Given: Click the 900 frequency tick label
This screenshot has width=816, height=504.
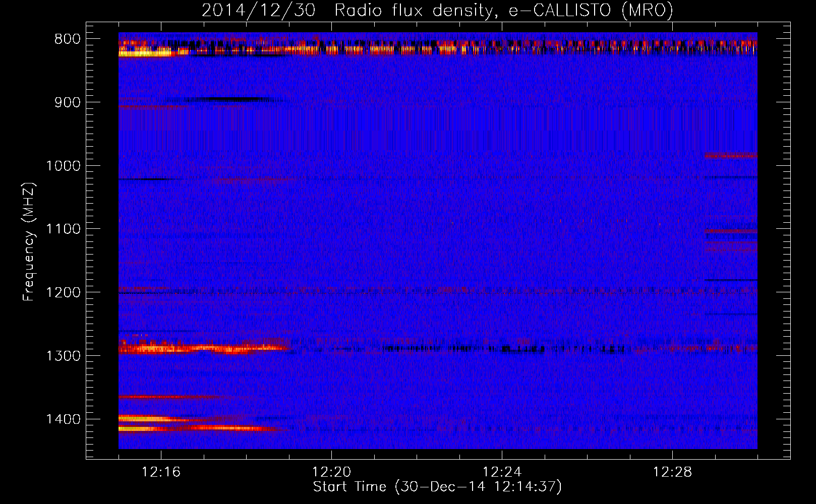Looking at the screenshot, I should [x=68, y=102].
